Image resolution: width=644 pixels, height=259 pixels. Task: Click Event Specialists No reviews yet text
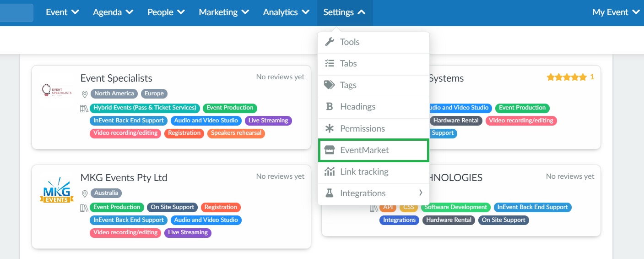[x=280, y=77]
